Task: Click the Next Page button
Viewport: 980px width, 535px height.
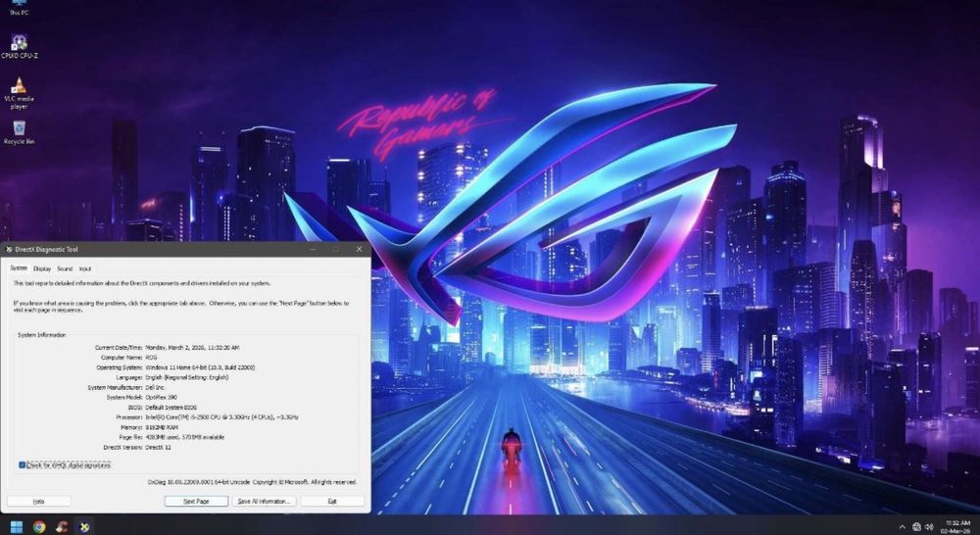Action: click(x=196, y=502)
